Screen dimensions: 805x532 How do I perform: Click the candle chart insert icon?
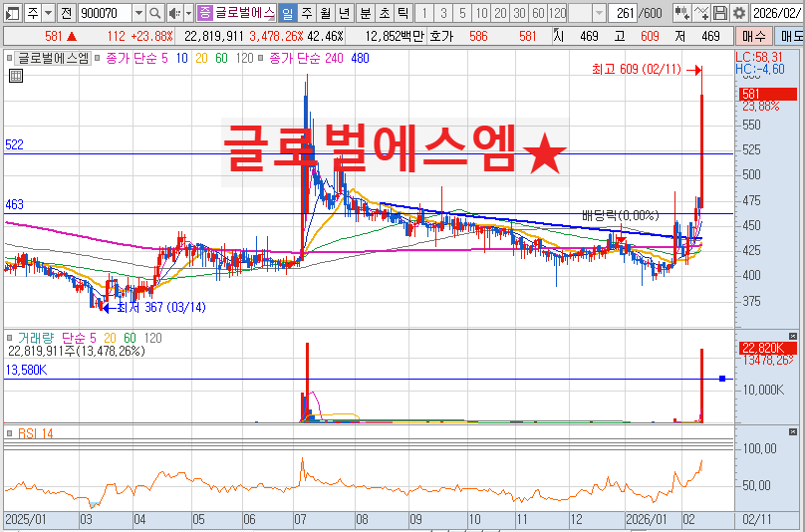(681, 13)
